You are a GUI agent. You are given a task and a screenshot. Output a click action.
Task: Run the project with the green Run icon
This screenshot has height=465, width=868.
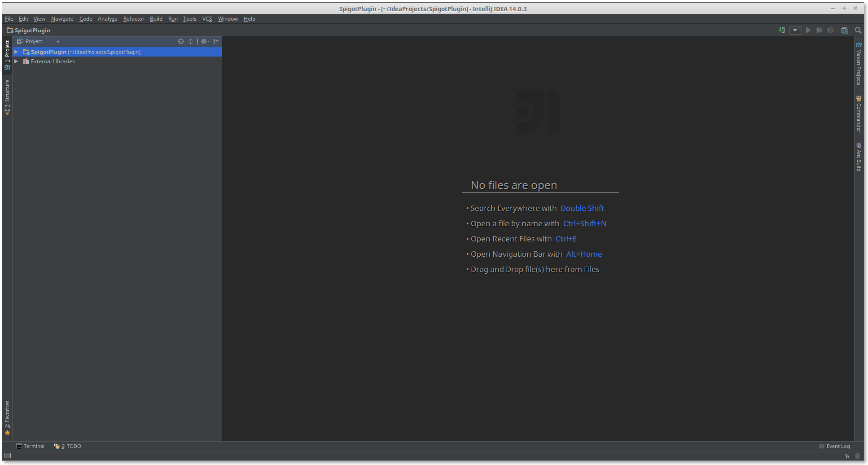808,30
